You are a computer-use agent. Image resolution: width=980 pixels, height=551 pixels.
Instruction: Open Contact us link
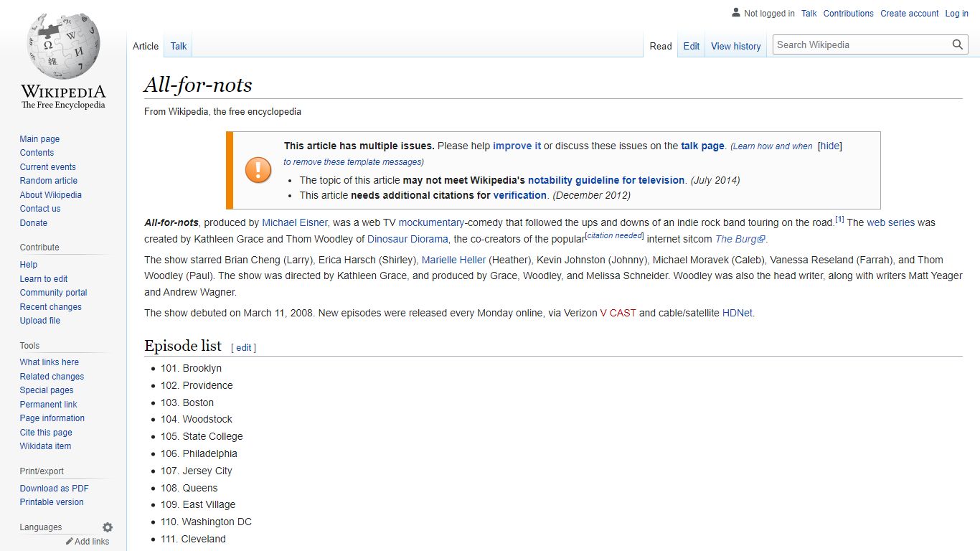point(40,209)
